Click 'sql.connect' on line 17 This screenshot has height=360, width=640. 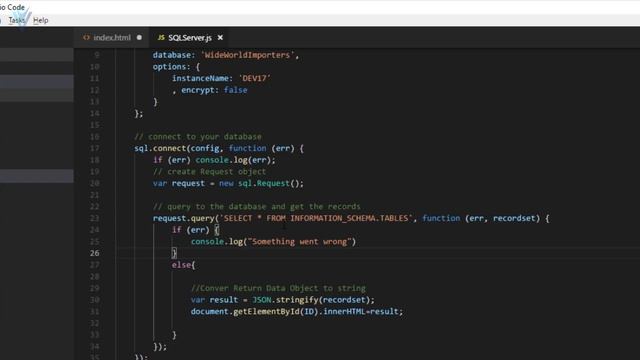coord(160,149)
